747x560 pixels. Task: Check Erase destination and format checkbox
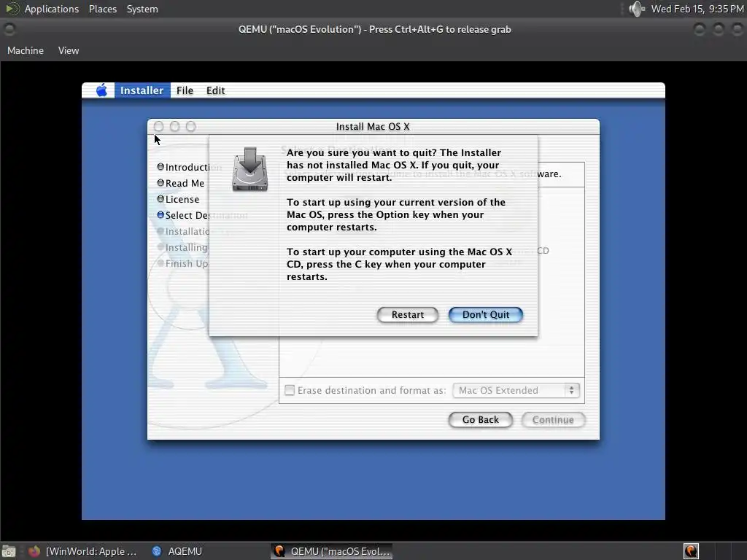(x=290, y=391)
